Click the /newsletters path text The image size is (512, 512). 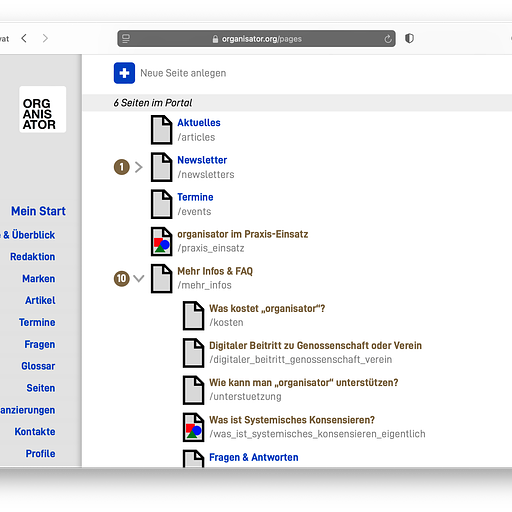coord(206,175)
